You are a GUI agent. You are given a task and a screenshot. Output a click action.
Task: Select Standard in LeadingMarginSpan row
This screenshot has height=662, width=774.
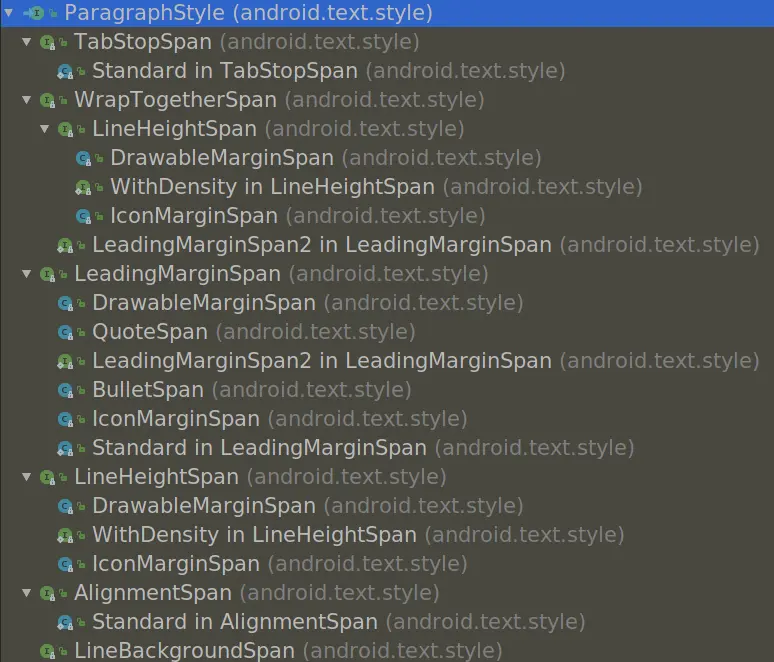[x=387, y=448]
